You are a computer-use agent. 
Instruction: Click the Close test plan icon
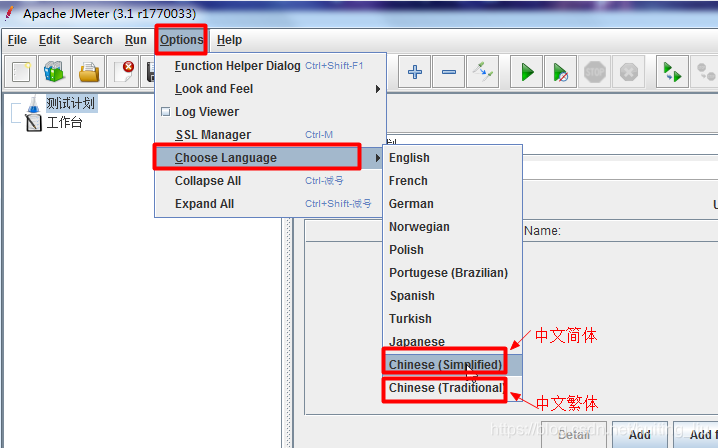[123, 72]
